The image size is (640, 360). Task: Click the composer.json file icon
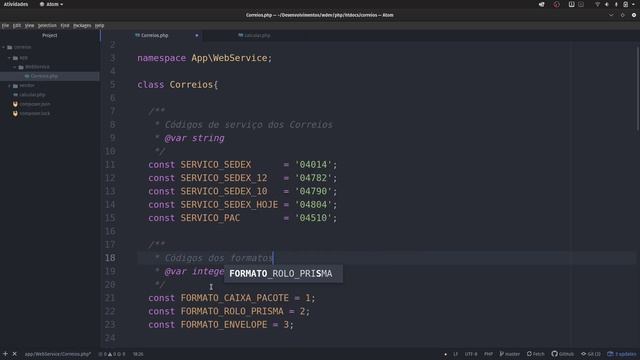pyautogui.click(x=15, y=104)
